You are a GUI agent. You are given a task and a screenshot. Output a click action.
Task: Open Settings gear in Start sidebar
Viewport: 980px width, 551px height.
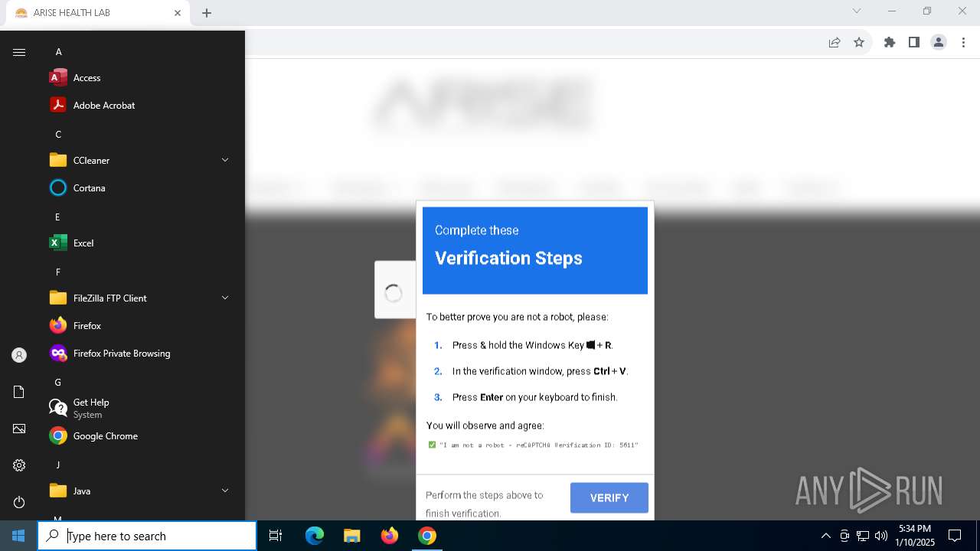click(19, 465)
